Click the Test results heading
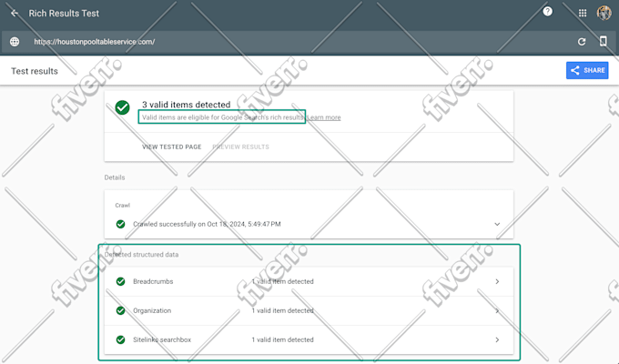This screenshot has width=619, height=364. point(35,71)
